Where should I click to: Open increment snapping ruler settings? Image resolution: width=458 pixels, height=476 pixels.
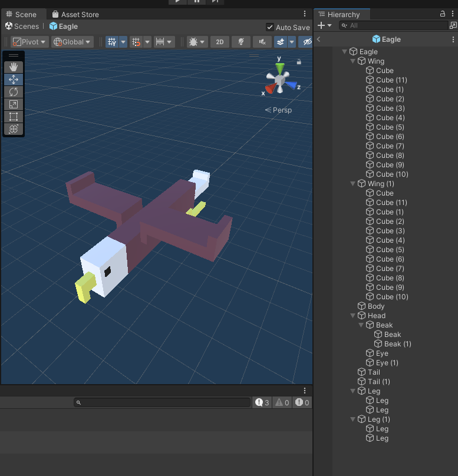164,42
